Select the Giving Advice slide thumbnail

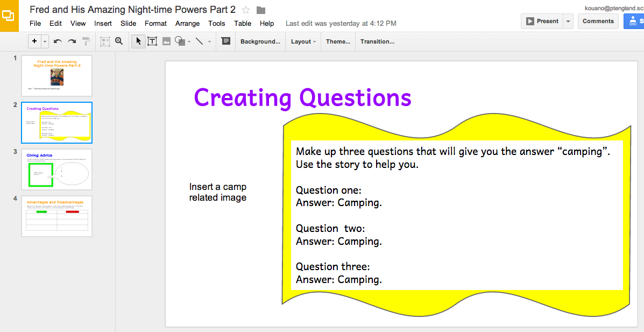[x=56, y=169]
